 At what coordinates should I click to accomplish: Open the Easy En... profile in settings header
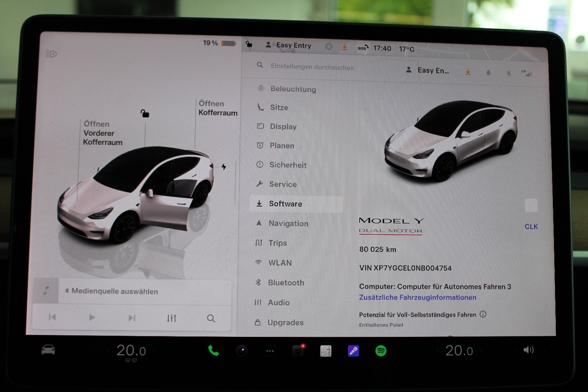coord(427,70)
